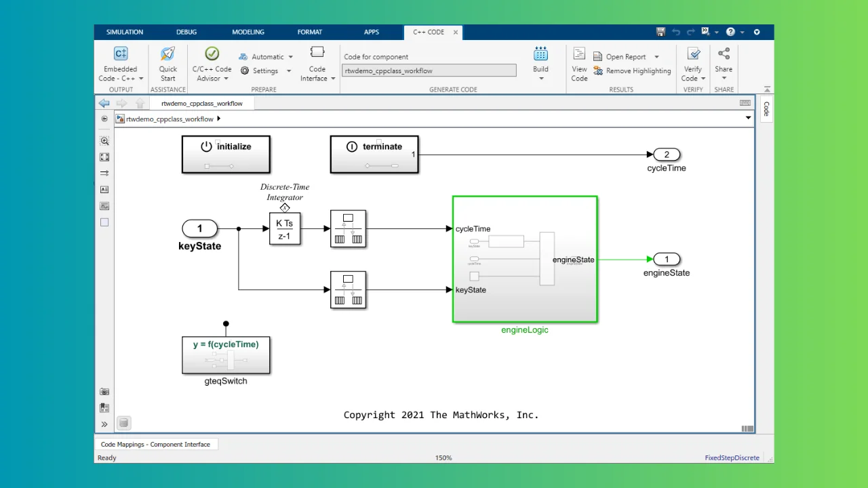The height and width of the screenshot is (488, 868).
Task: Open the Share dropdown arrow
Action: 724,79
